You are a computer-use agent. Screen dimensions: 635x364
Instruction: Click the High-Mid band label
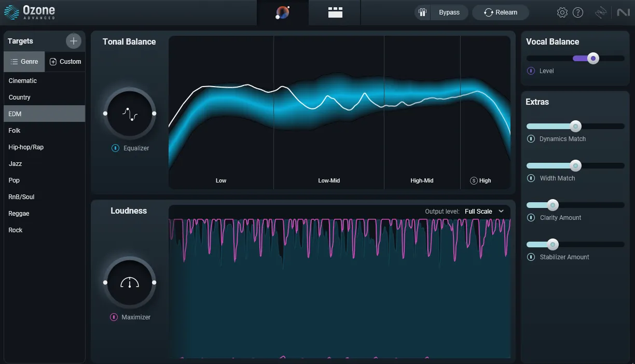(422, 180)
